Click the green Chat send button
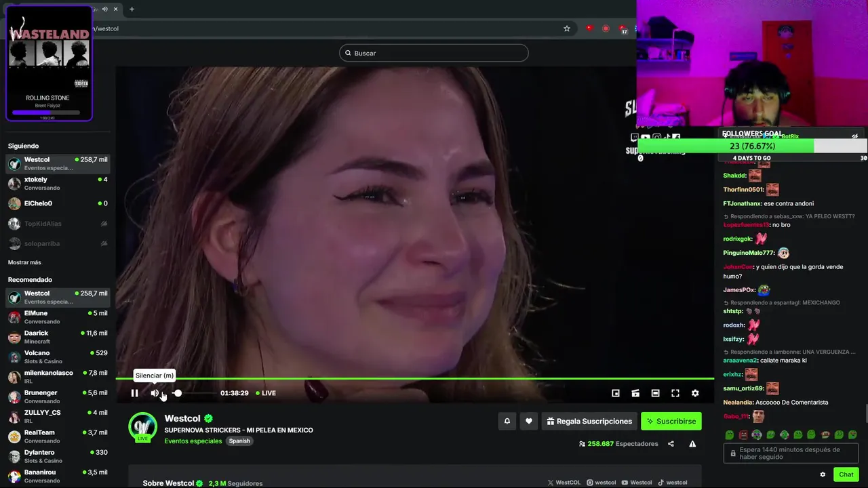 846,474
